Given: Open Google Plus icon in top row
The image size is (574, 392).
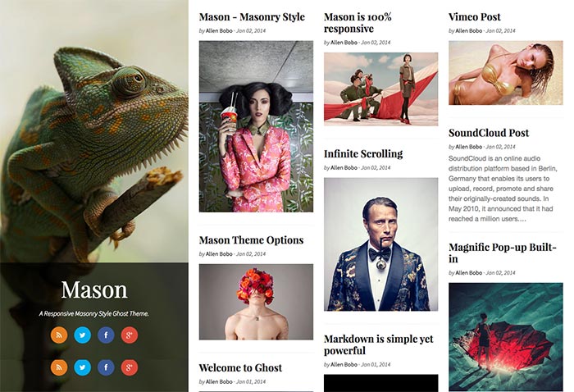Looking at the screenshot, I should [x=130, y=335].
